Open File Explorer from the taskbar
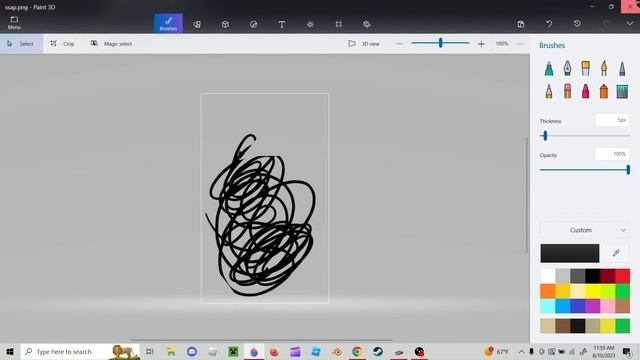Image resolution: width=640 pixels, height=360 pixels. 171,351
